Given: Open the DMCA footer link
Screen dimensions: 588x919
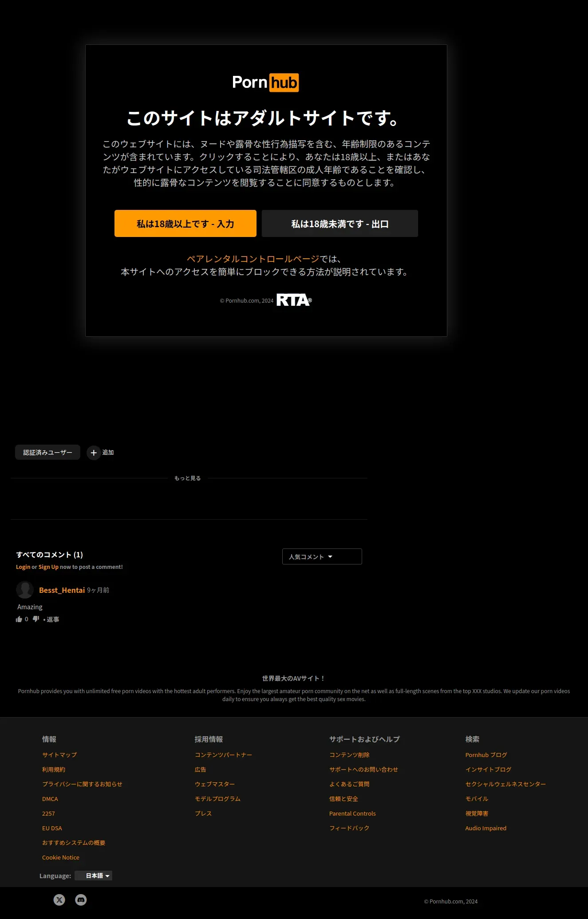Looking at the screenshot, I should tap(50, 799).
